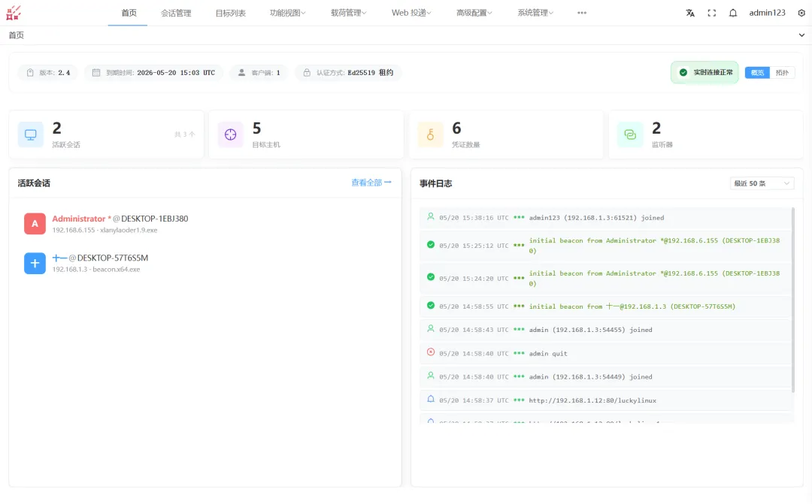Open the notification bell
Viewport: 812px width, 504px height.
[x=733, y=13]
